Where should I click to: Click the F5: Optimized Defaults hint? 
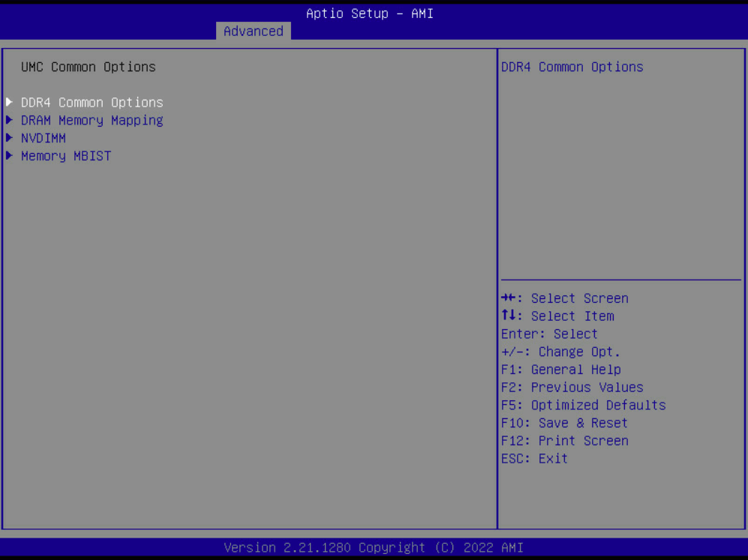[x=584, y=405]
